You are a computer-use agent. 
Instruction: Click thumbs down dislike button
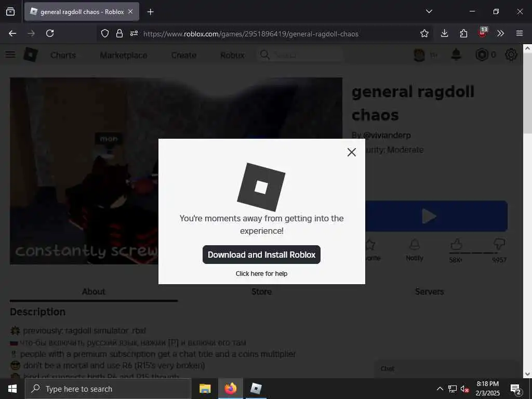pyautogui.click(x=499, y=244)
